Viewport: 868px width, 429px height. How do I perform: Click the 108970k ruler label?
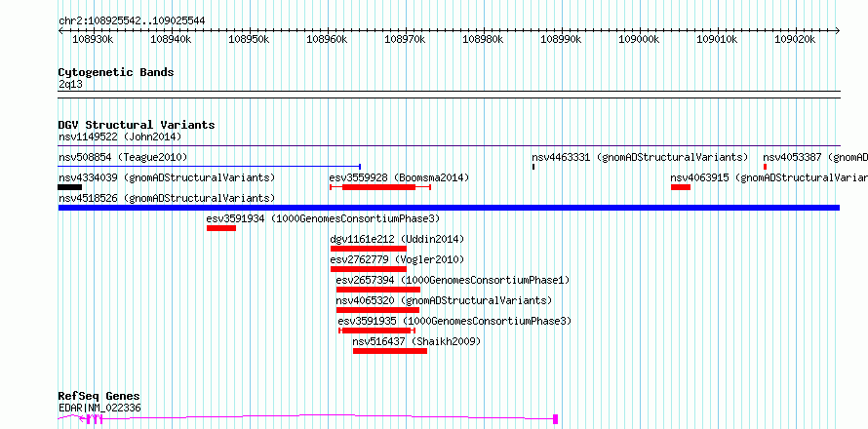[405, 39]
